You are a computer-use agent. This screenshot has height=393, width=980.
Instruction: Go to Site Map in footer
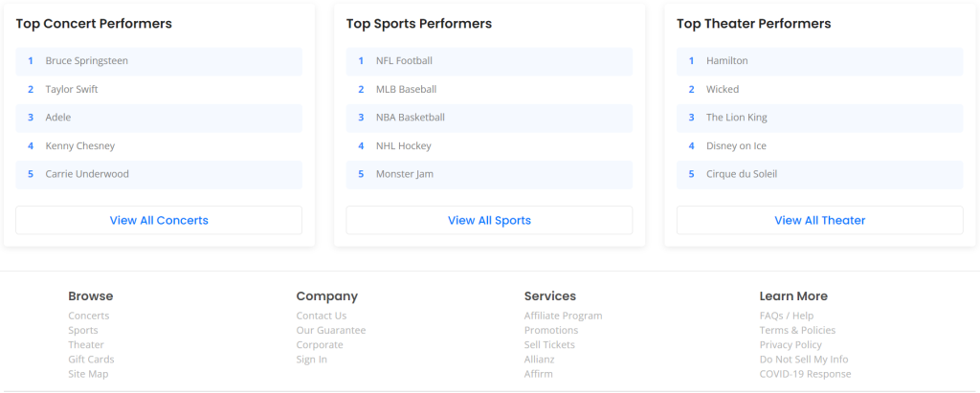pos(88,374)
